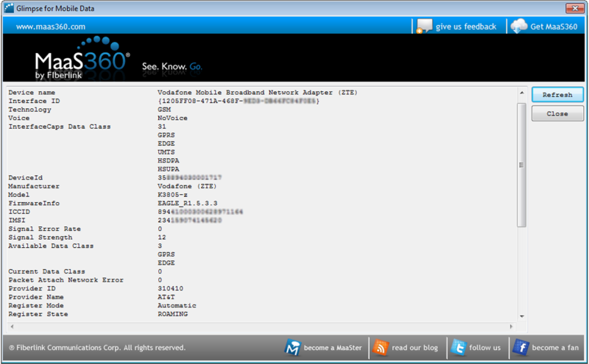589x364 pixels.
Task: Click the HSDPA entry in the list
Action: 169,161
